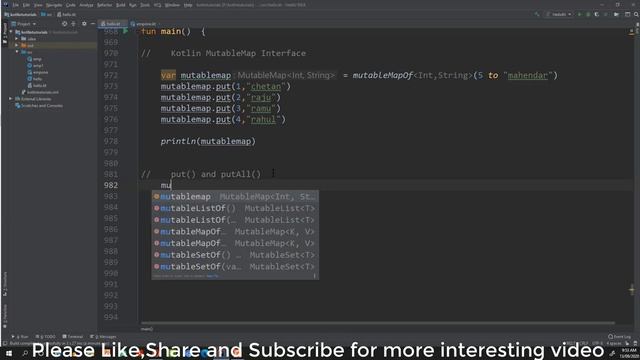Click the project structure icon next to search
640x360 pixels.
point(627,14)
